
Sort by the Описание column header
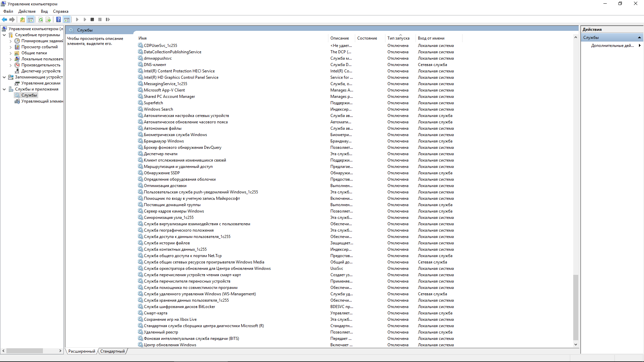pyautogui.click(x=341, y=38)
